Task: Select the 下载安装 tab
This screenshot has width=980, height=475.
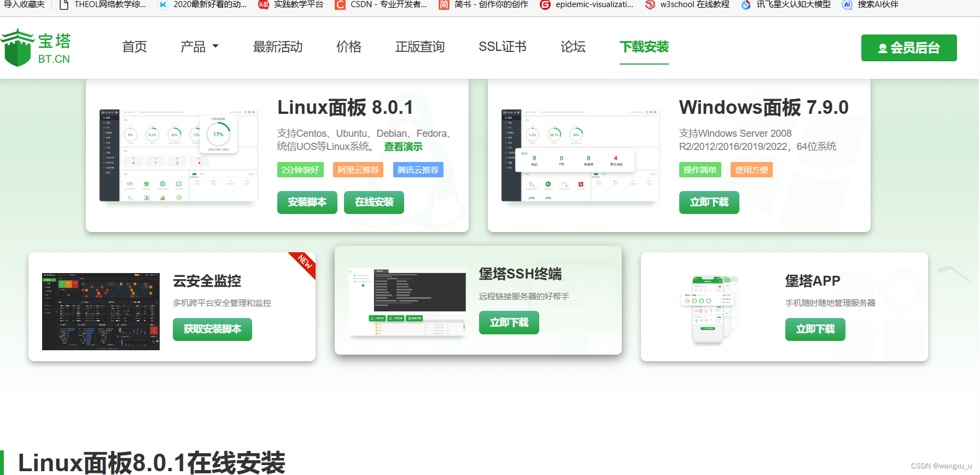Action: click(644, 47)
